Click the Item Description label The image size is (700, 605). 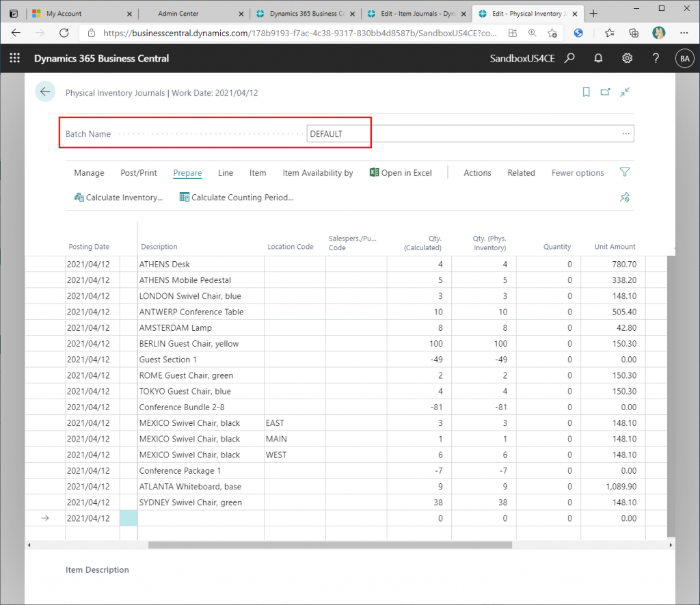pyautogui.click(x=97, y=569)
